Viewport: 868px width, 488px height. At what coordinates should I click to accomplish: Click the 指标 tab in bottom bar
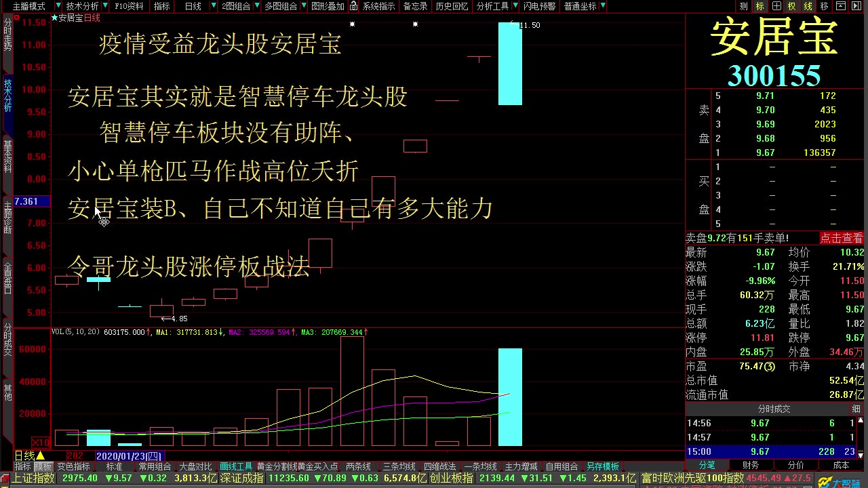pyautogui.click(x=23, y=466)
